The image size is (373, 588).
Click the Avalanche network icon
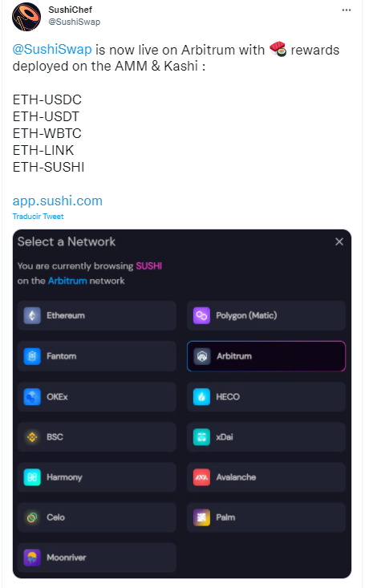coord(201,477)
